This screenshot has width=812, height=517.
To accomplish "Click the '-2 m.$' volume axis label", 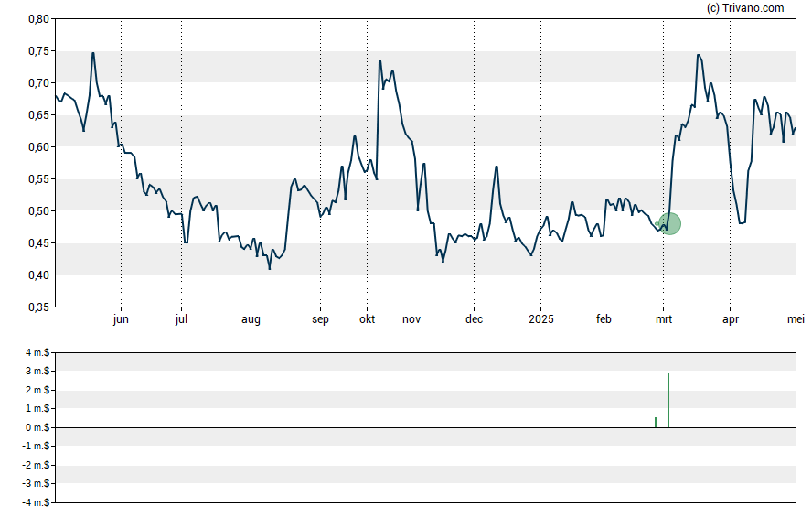I will [37, 465].
